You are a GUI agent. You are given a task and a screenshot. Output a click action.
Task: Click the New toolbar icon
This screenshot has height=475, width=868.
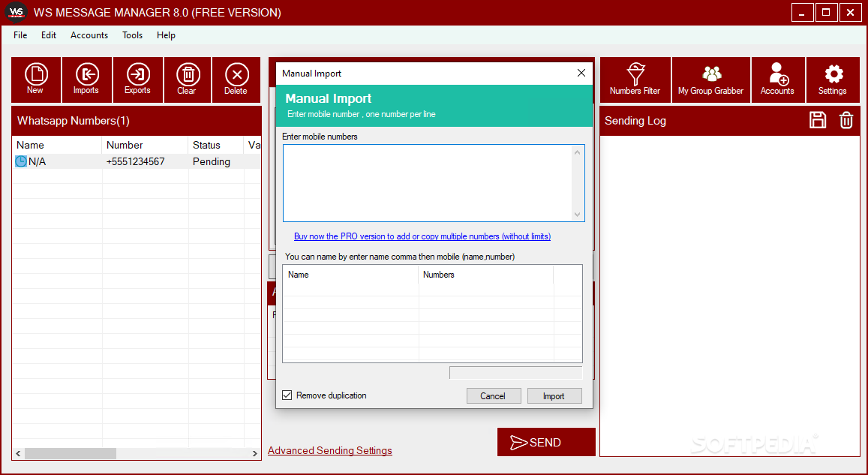pos(36,80)
